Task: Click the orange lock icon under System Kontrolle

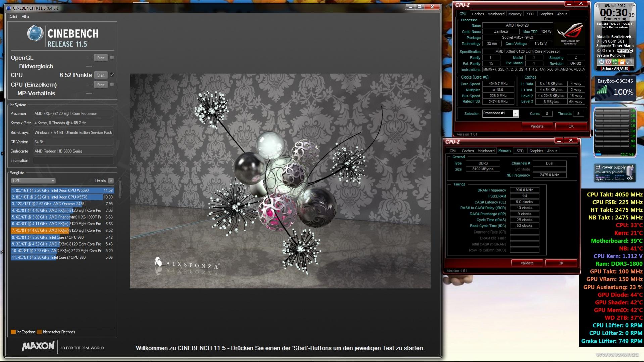Action: tap(622, 62)
